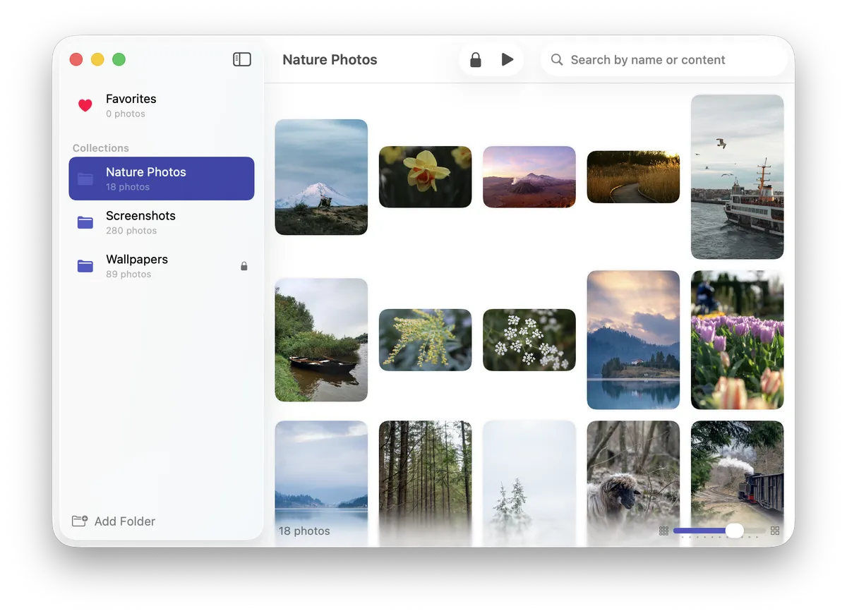Open the yellow daffodil photo
Image resolution: width=847 pixels, height=616 pixels.
click(425, 177)
